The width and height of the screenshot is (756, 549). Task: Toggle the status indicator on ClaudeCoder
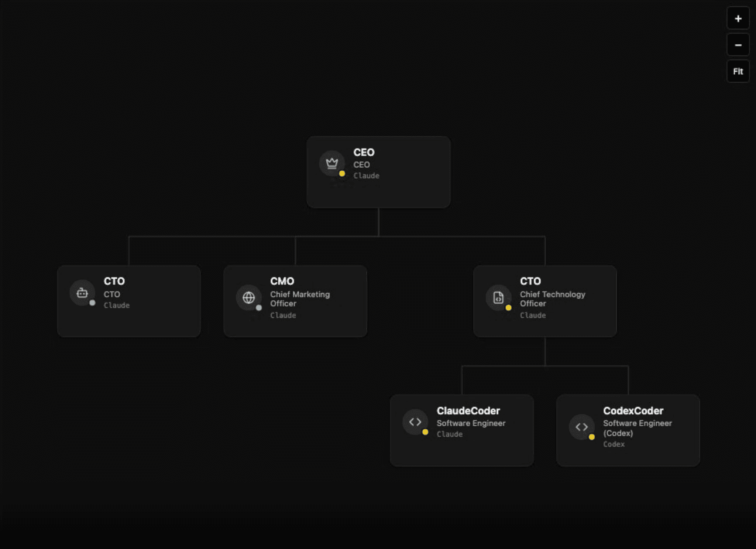426,431
